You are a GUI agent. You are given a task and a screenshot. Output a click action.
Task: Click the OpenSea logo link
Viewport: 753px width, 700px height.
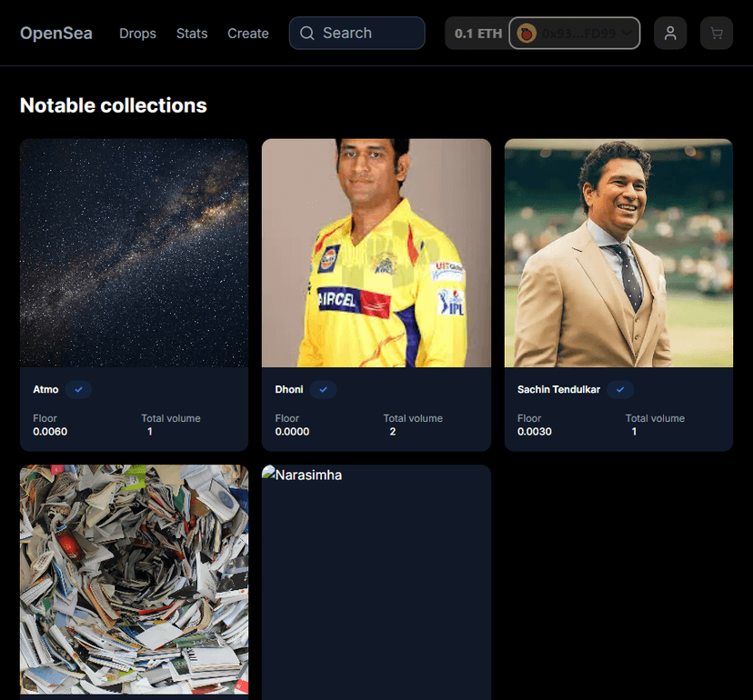click(x=56, y=34)
